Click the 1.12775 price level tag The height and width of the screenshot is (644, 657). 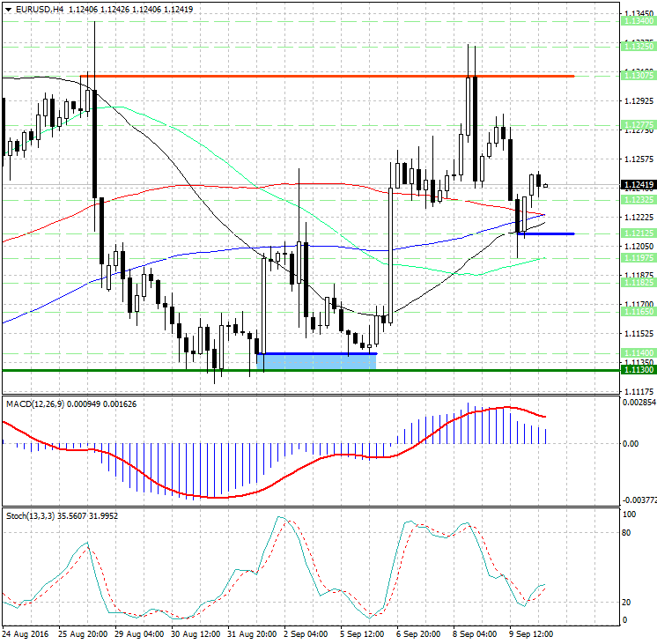tap(639, 124)
